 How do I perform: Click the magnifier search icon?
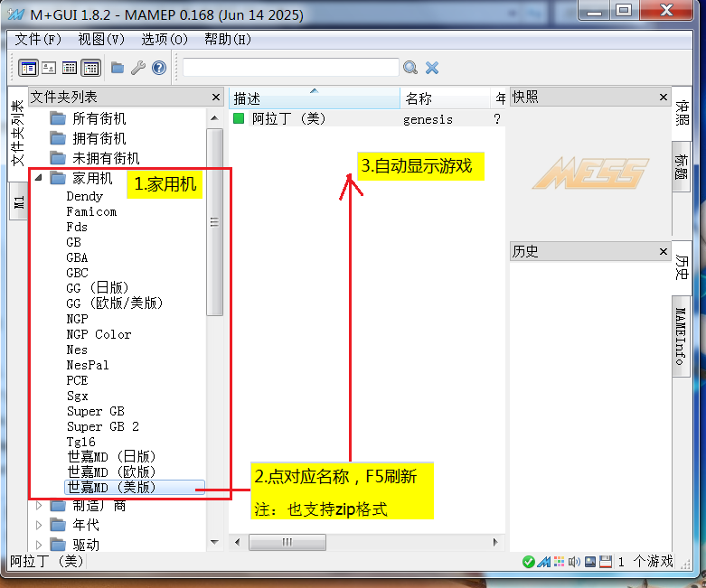410,68
